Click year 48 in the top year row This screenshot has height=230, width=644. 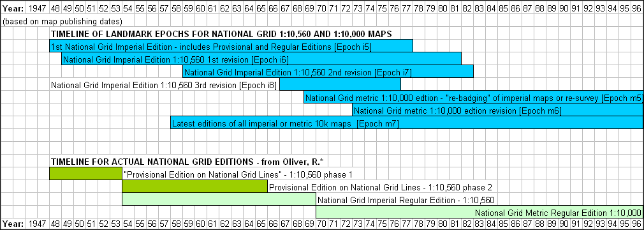pos(55,8)
